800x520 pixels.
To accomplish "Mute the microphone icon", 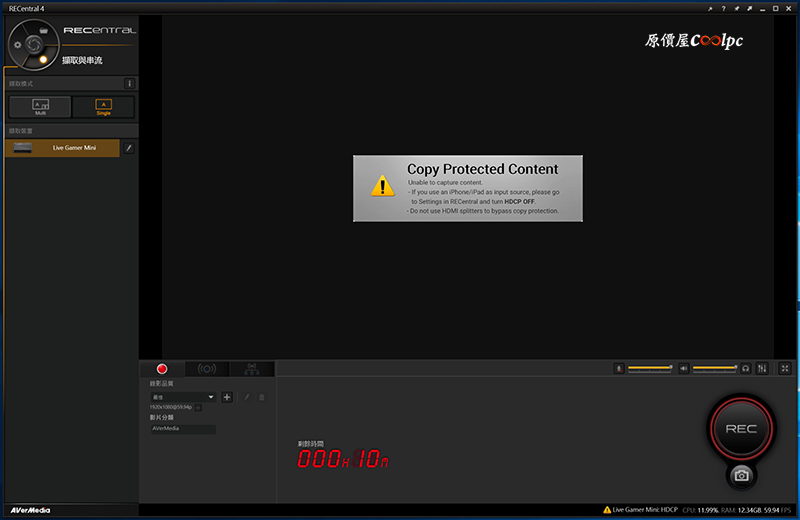I will pos(619,368).
